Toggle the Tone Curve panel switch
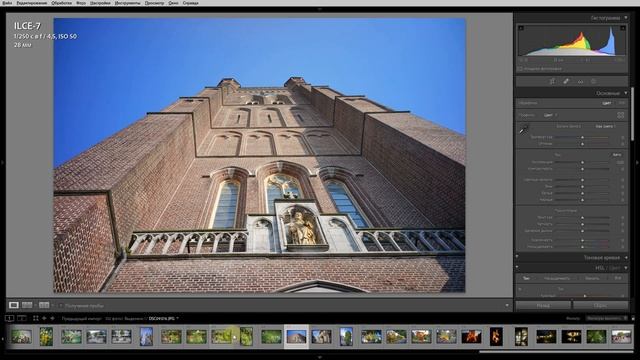Viewport: 640px width, 360px height. [517, 257]
